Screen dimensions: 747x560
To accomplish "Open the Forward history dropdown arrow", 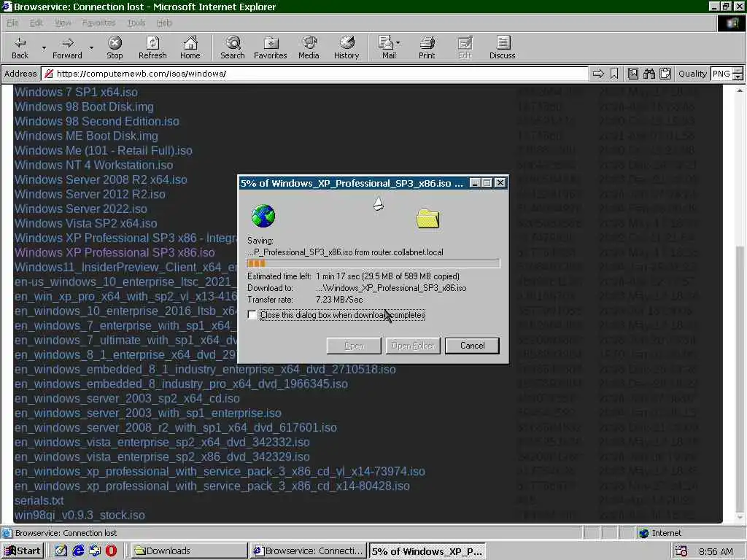I will (91, 47).
